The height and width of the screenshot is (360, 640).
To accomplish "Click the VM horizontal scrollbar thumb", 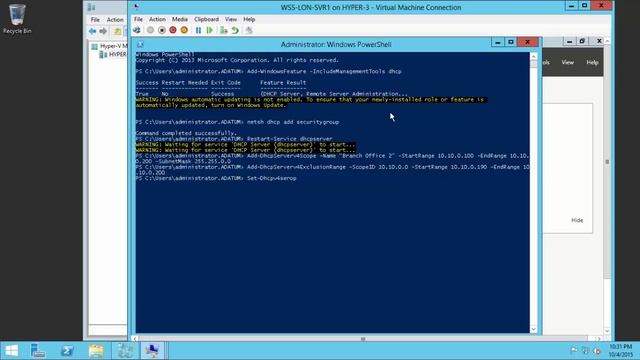I will (x=363, y=339).
